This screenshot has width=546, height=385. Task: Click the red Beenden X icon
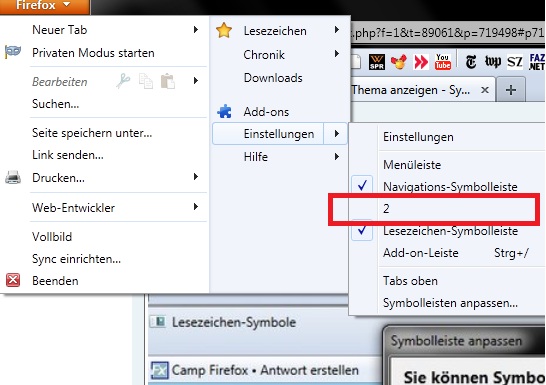click(x=13, y=280)
